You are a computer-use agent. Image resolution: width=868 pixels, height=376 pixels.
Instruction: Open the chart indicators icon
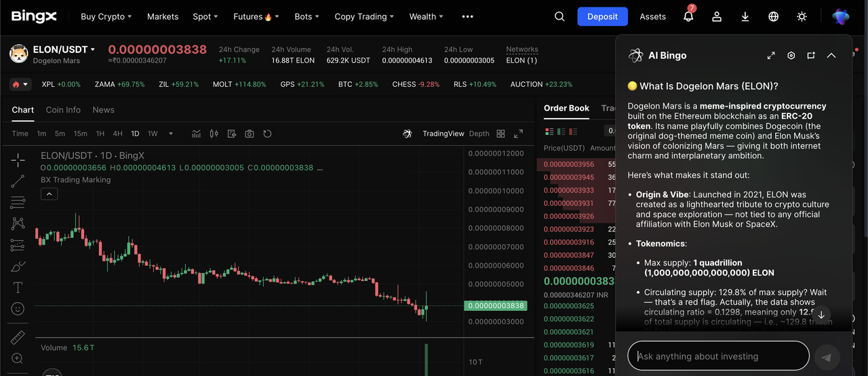coord(196,134)
